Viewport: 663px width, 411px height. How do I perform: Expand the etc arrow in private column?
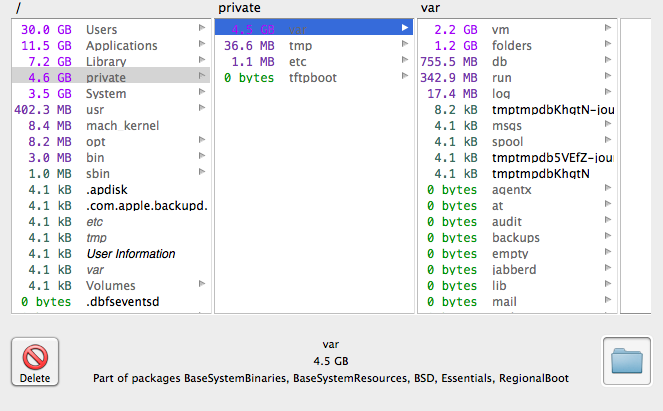tap(405, 60)
